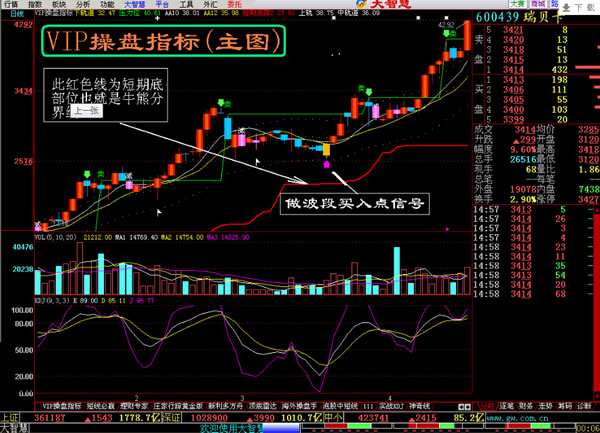This screenshot has width=600, height=433.
Task: Open the 平台 menu
Action: 162,4
